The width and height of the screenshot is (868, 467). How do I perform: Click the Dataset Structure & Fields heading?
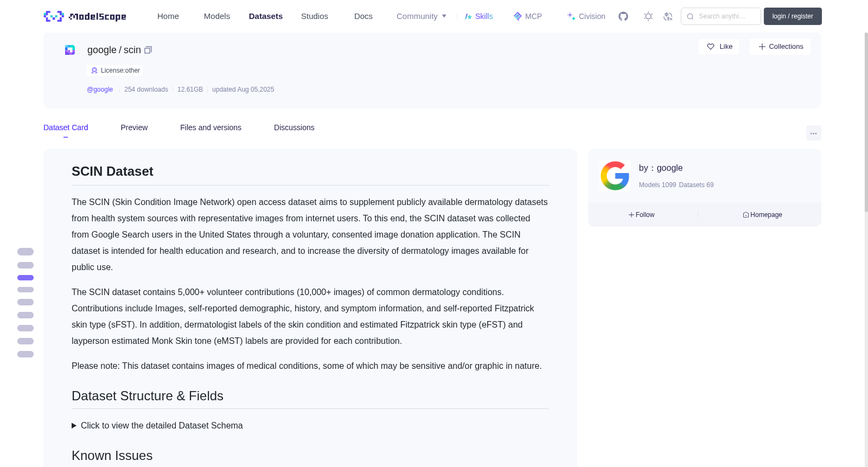(x=148, y=396)
